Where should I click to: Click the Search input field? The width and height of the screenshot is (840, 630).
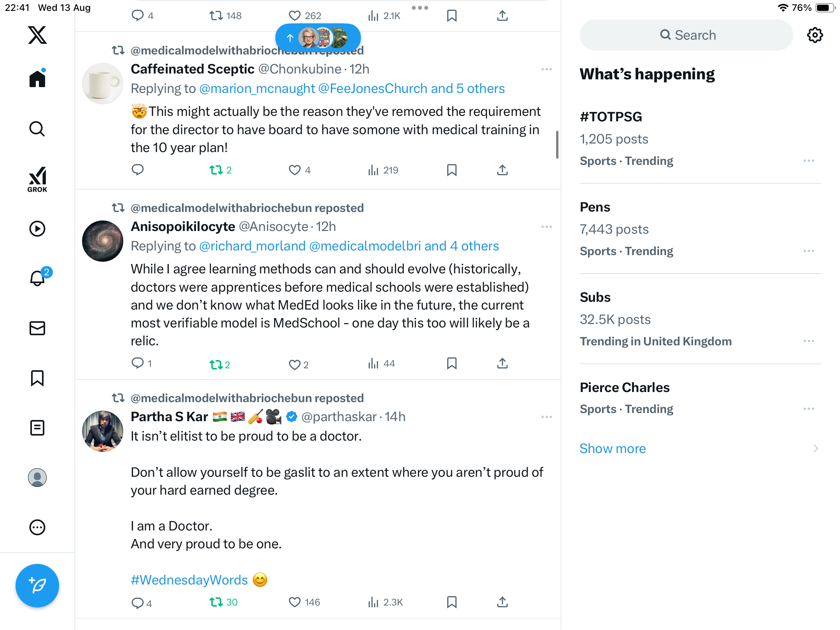pos(686,35)
